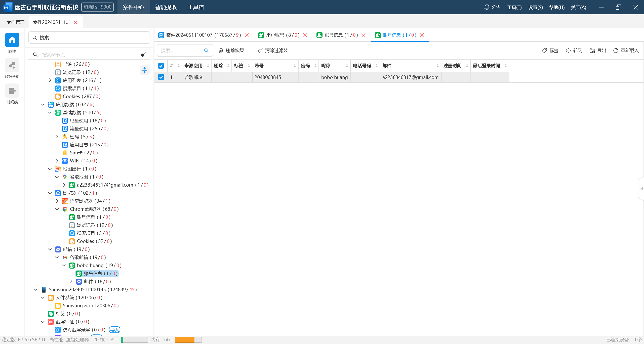Click the 导出 export icon
Image resolution: width=644 pixels, height=344 pixels.
click(592, 51)
